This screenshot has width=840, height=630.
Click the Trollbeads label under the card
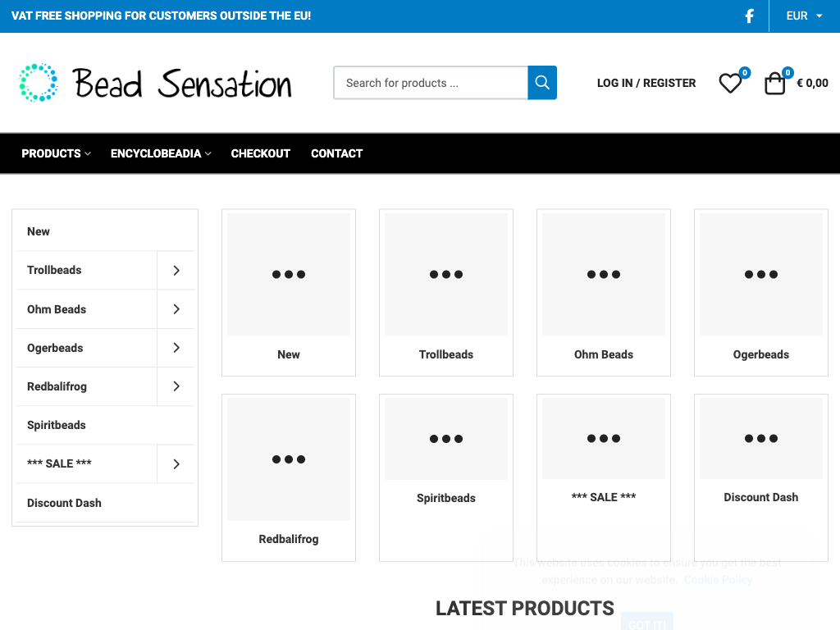[446, 354]
